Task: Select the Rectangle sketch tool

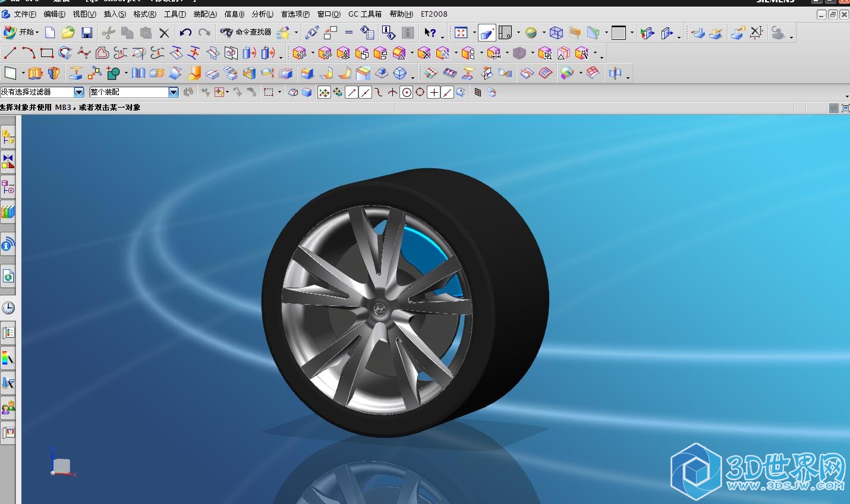Action: pyautogui.click(x=47, y=53)
